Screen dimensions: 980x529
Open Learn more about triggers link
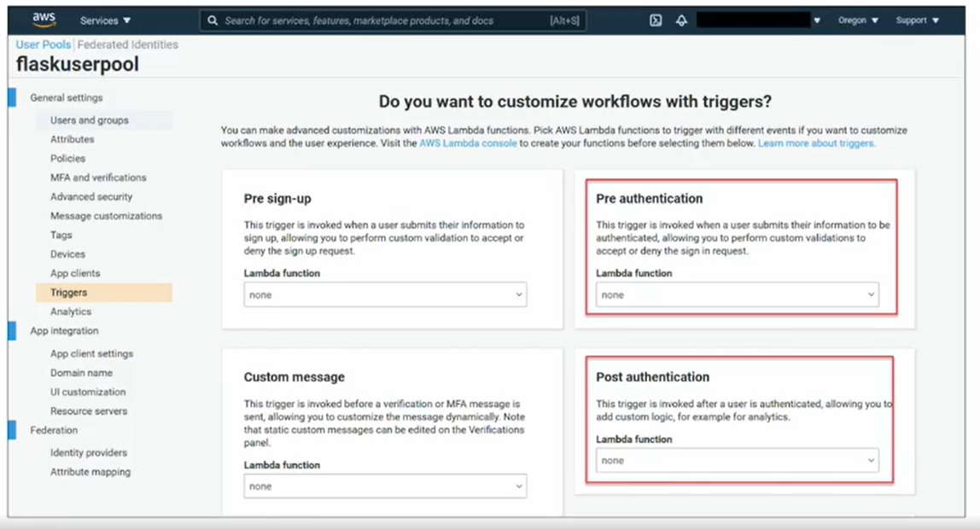[x=816, y=143]
